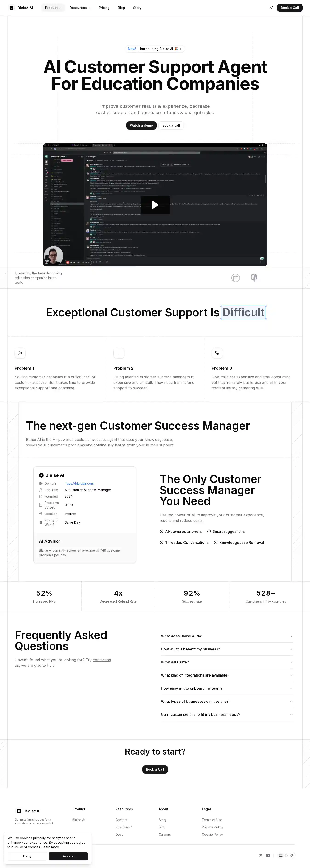310x868 pixels.
Task: Expand the Product menu dropdown
Action: coord(53,8)
